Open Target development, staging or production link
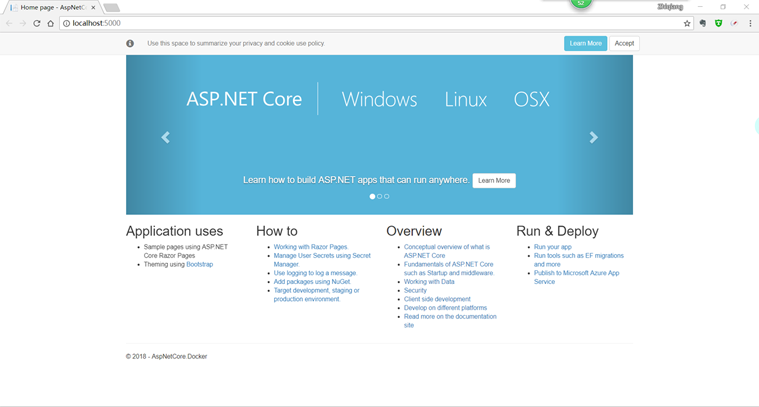The width and height of the screenshot is (759, 407). [316, 295]
